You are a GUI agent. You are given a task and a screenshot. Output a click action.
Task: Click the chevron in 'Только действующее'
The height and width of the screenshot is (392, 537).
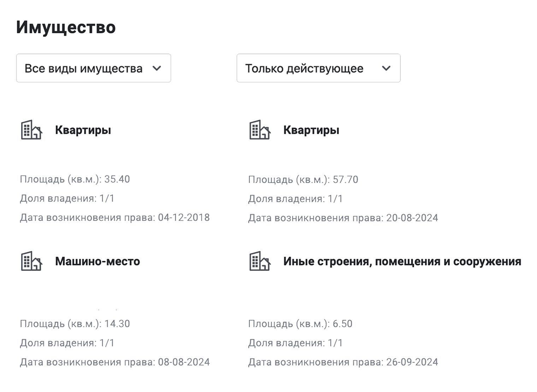pyautogui.click(x=386, y=69)
